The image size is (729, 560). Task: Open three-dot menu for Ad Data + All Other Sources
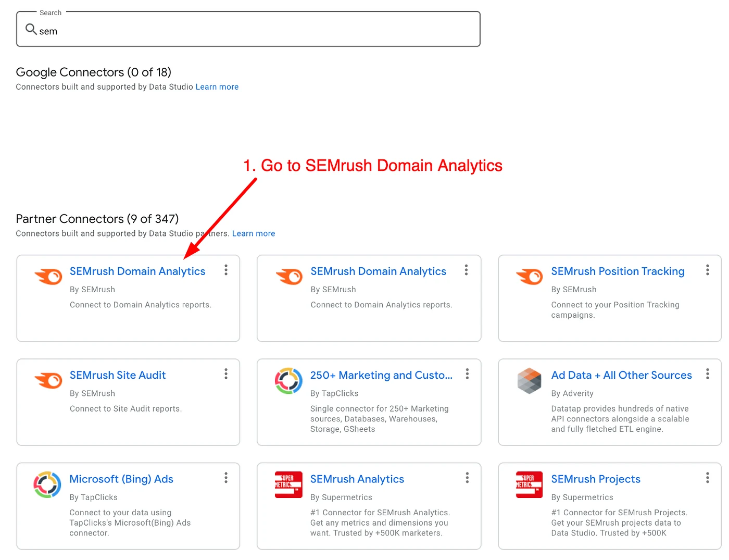[707, 374]
